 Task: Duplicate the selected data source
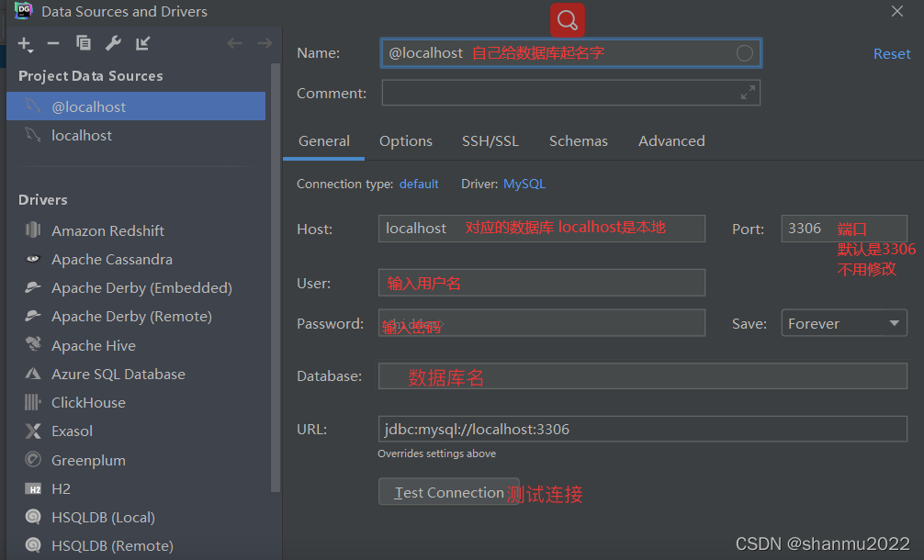pos(83,43)
